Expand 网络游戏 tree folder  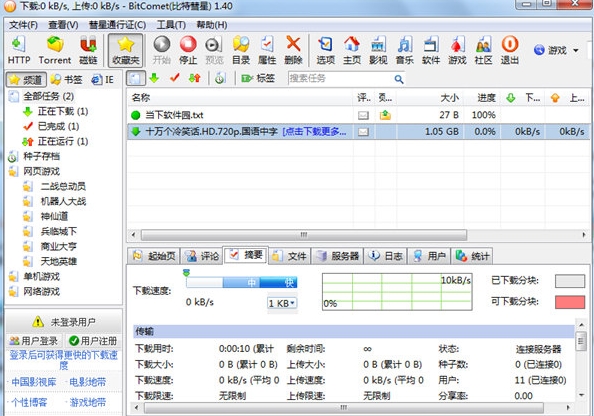34,291
